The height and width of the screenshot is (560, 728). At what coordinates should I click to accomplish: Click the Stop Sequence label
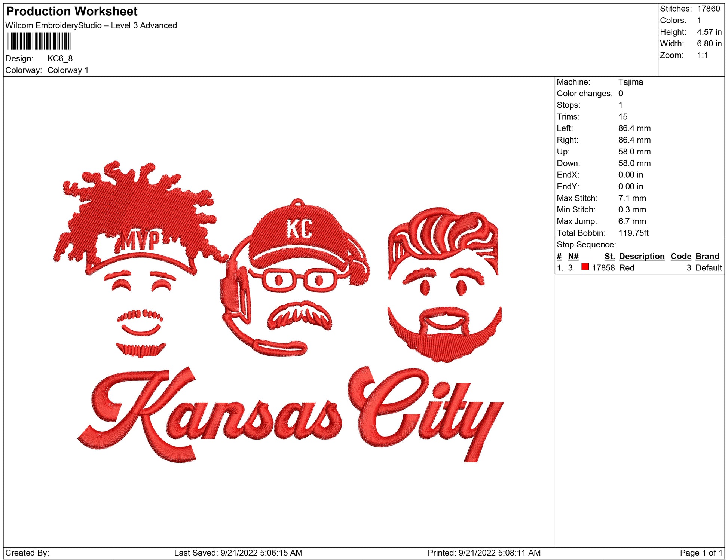[x=586, y=245]
